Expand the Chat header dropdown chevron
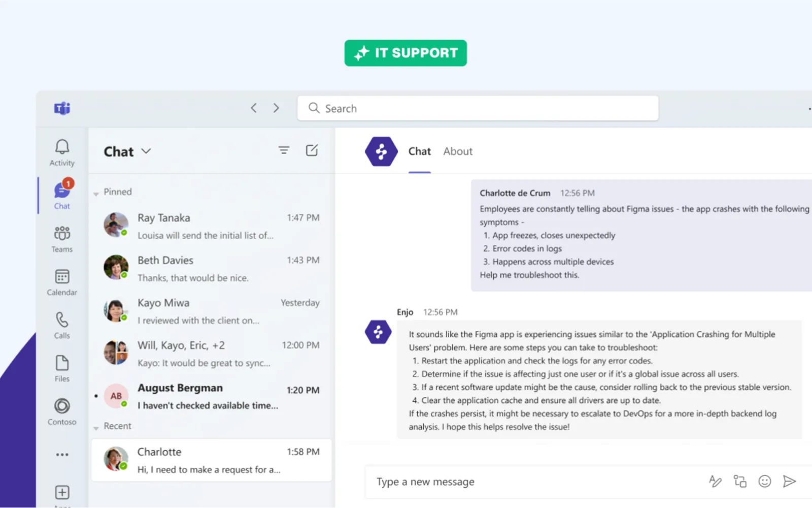The width and height of the screenshot is (812, 508). pos(146,151)
